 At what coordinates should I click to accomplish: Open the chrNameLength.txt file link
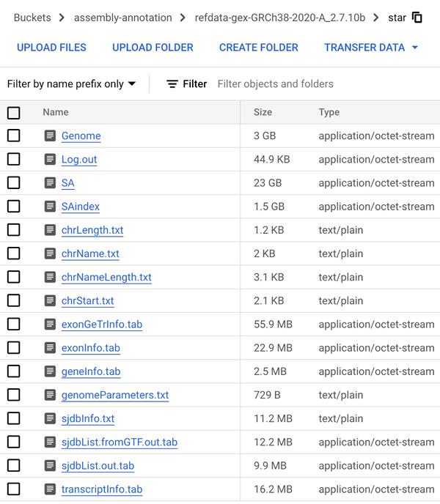tap(106, 277)
